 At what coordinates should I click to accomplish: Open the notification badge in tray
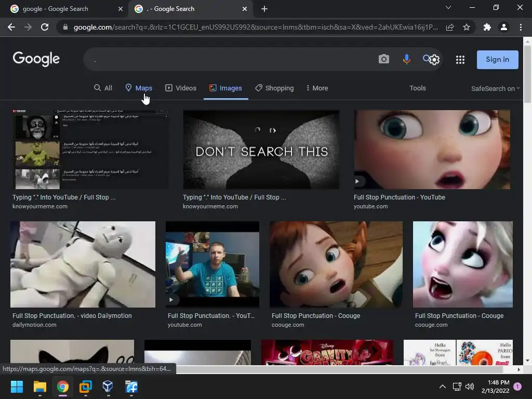pos(518,387)
